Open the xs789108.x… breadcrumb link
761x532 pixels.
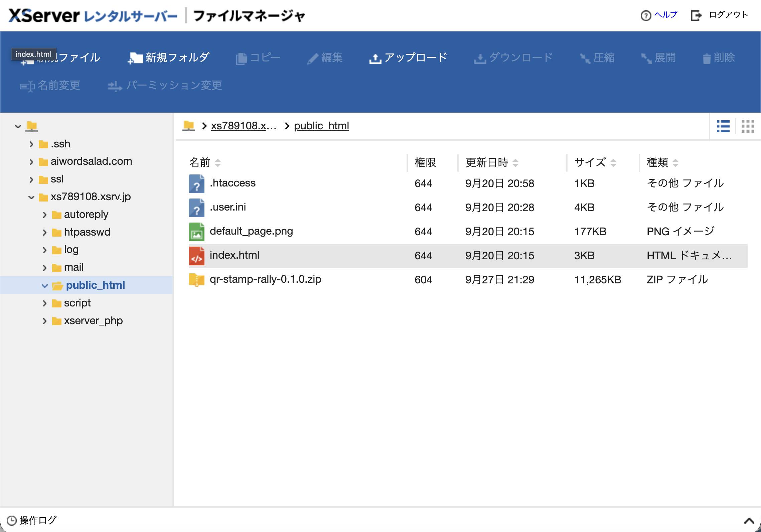click(x=244, y=126)
